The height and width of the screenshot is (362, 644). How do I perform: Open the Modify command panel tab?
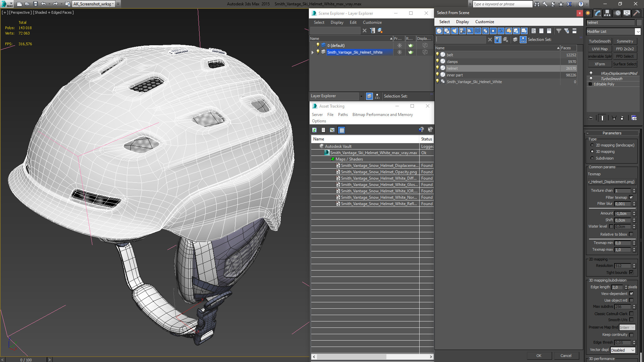[x=598, y=13]
